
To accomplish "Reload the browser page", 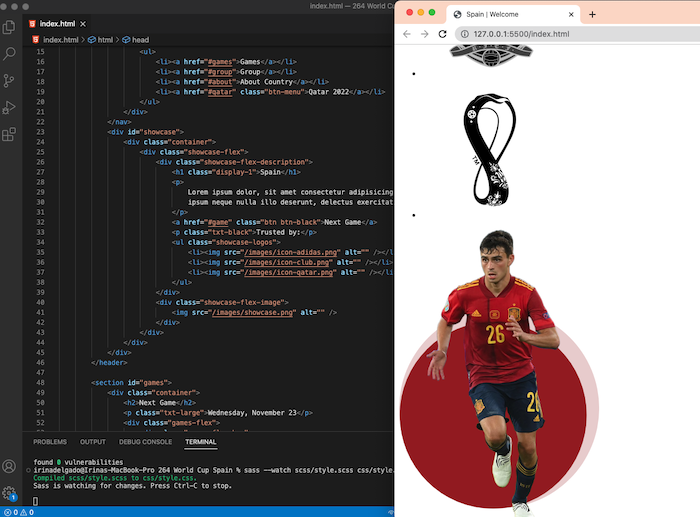I will click(x=442, y=34).
